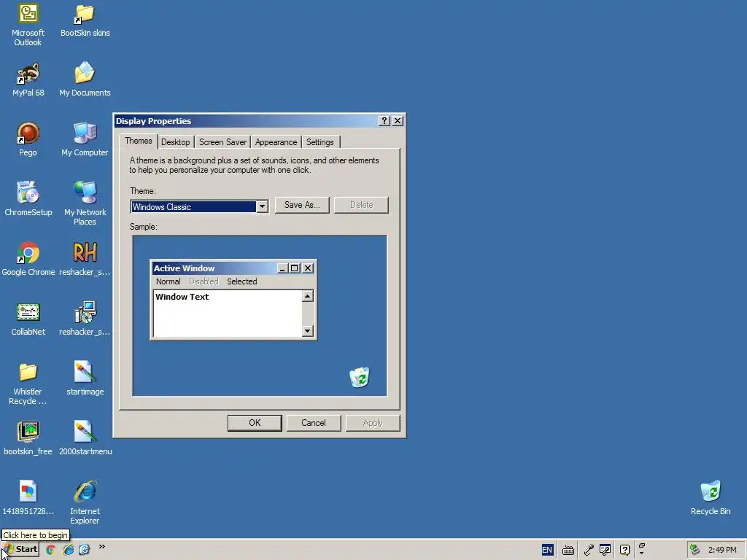
Task: Open the Theme dropdown list
Action: [262, 206]
